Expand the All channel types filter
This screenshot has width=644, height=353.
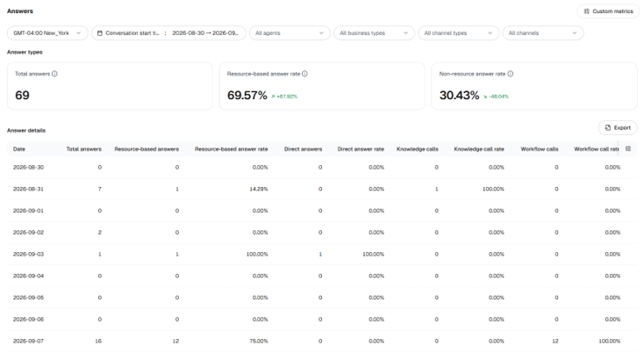pos(458,32)
